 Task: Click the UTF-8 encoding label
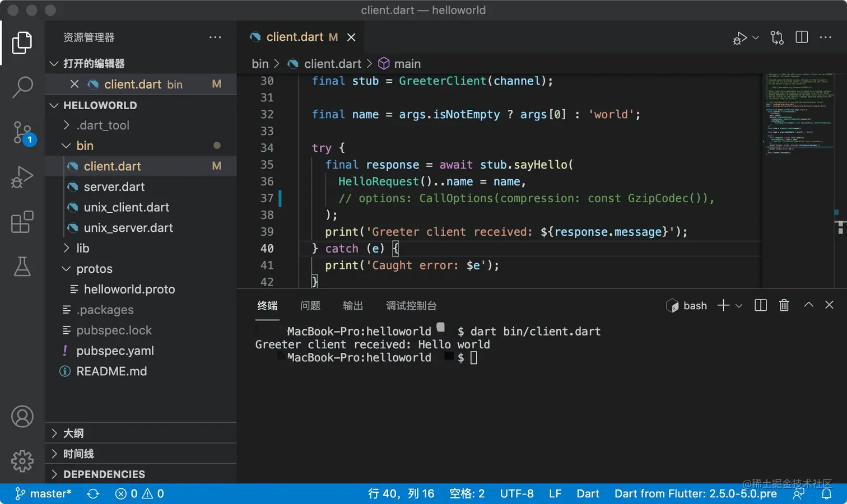click(516, 493)
